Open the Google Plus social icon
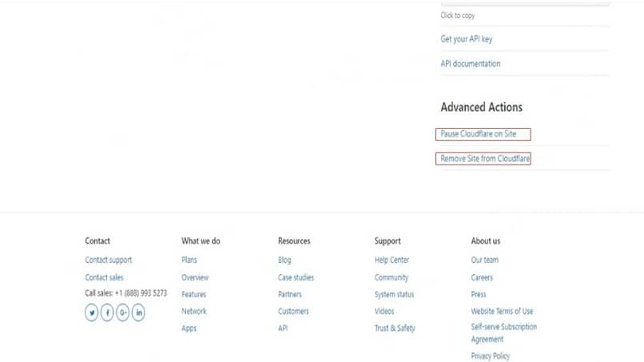 click(x=123, y=312)
